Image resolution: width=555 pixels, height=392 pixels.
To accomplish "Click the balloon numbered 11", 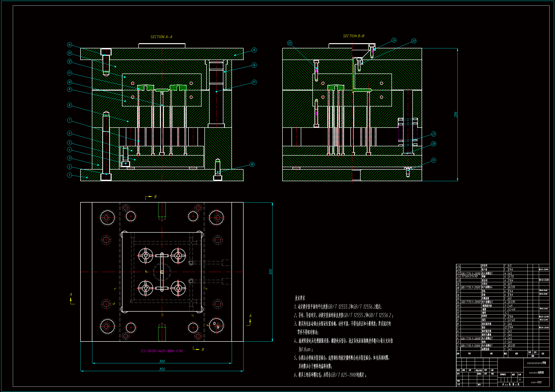I will 70,73.
